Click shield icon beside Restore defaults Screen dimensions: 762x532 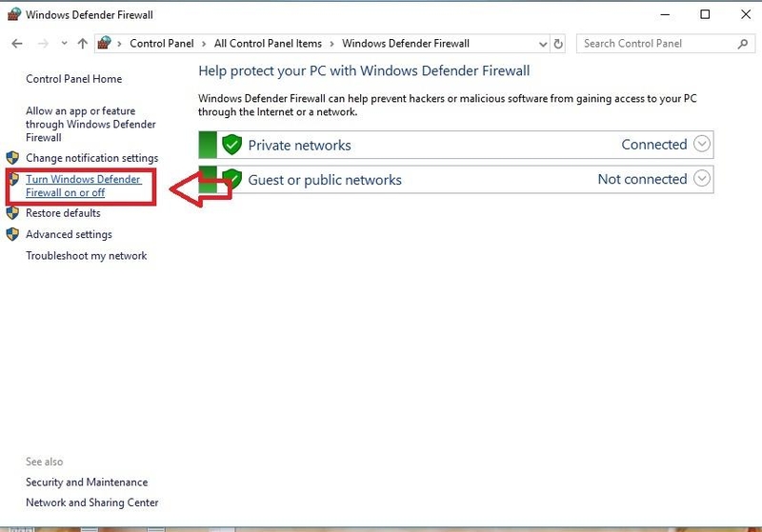pyautogui.click(x=12, y=213)
